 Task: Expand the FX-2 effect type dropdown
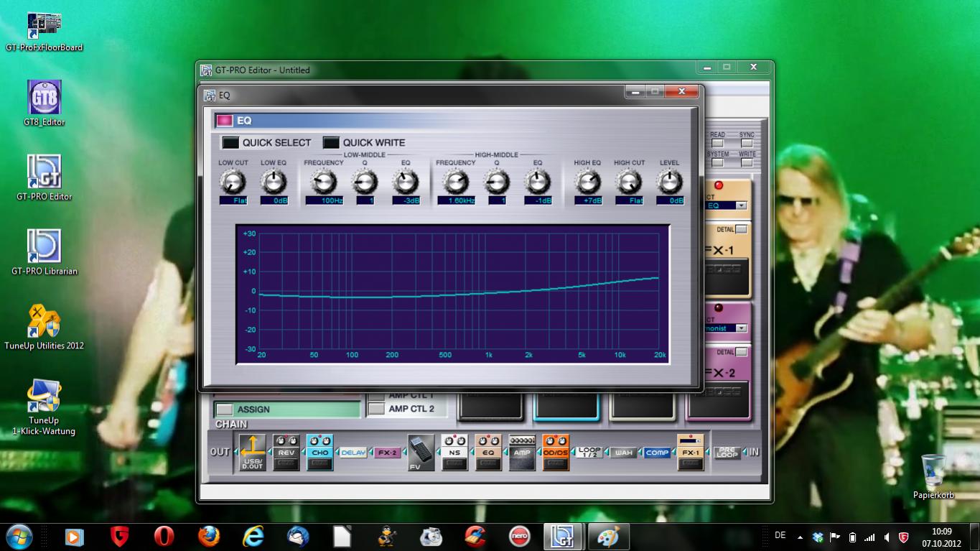coord(741,328)
